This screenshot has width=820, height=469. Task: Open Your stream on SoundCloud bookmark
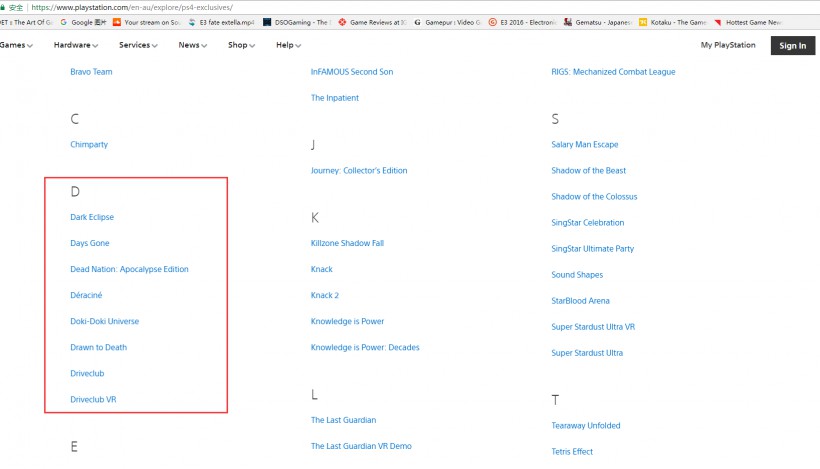(146, 22)
